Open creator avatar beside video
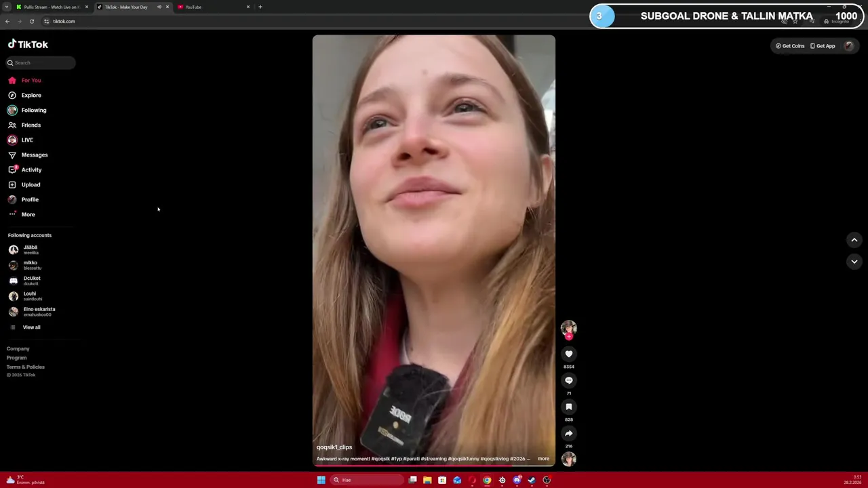The width and height of the screenshot is (868, 488). pos(569,328)
